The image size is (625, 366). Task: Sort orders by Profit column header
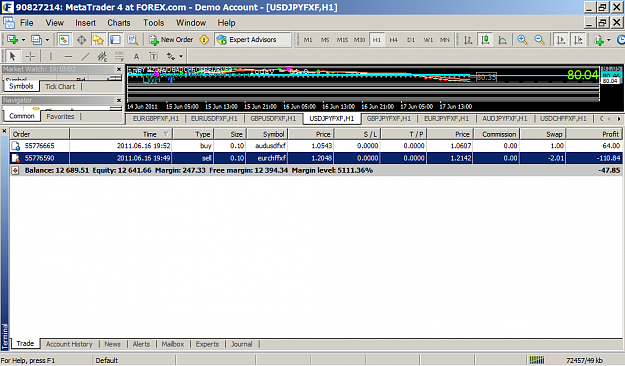pyautogui.click(x=594, y=134)
